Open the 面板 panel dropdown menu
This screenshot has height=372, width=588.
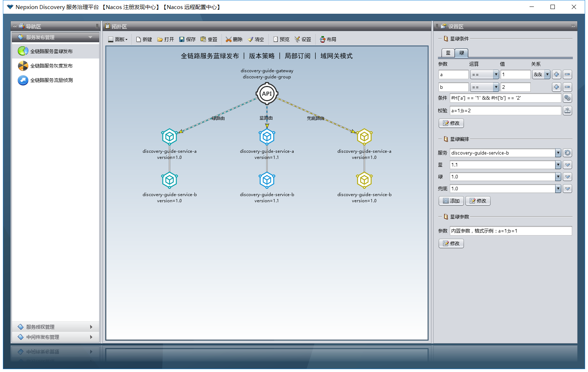[118, 39]
